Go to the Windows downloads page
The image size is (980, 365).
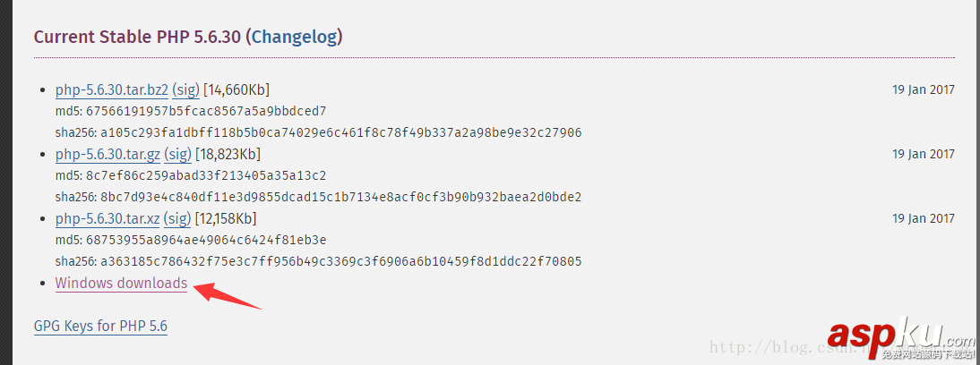121,283
